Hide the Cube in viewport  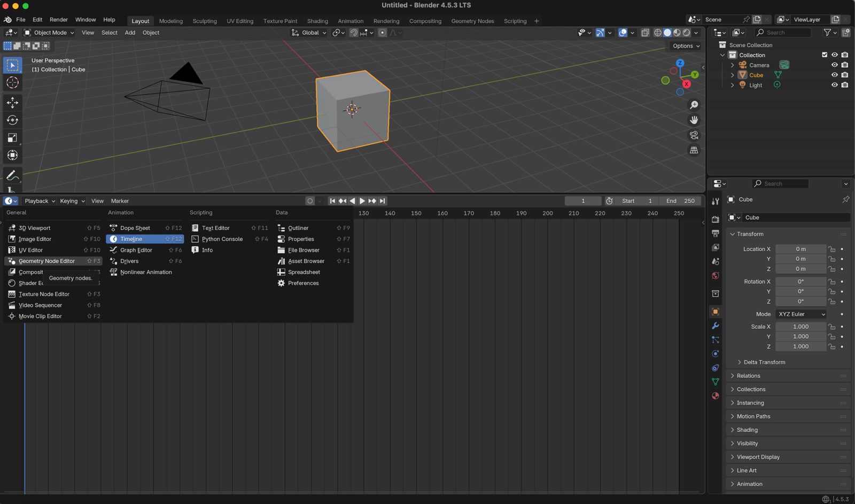tap(834, 75)
